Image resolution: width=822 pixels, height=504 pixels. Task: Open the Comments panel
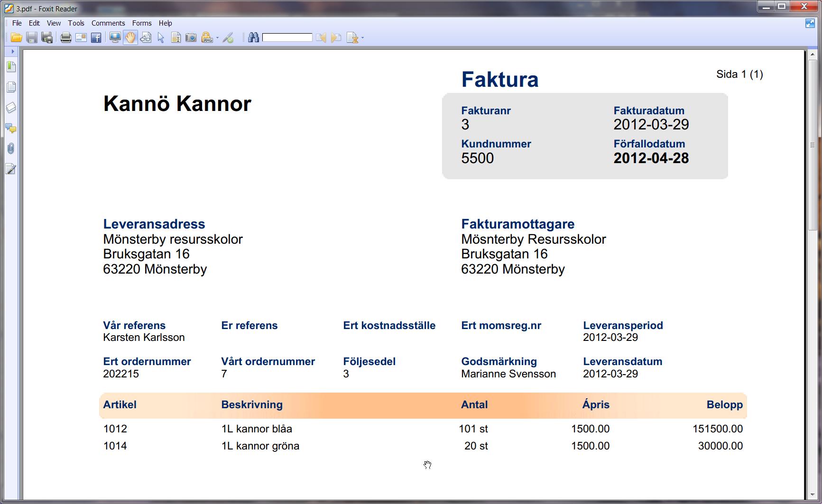11,128
